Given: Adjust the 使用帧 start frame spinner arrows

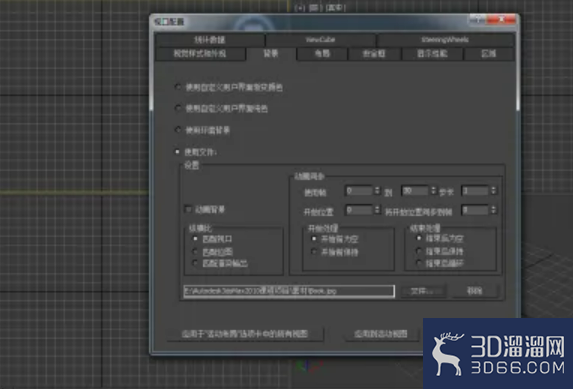Looking at the screenshot, I should (377, 191).
